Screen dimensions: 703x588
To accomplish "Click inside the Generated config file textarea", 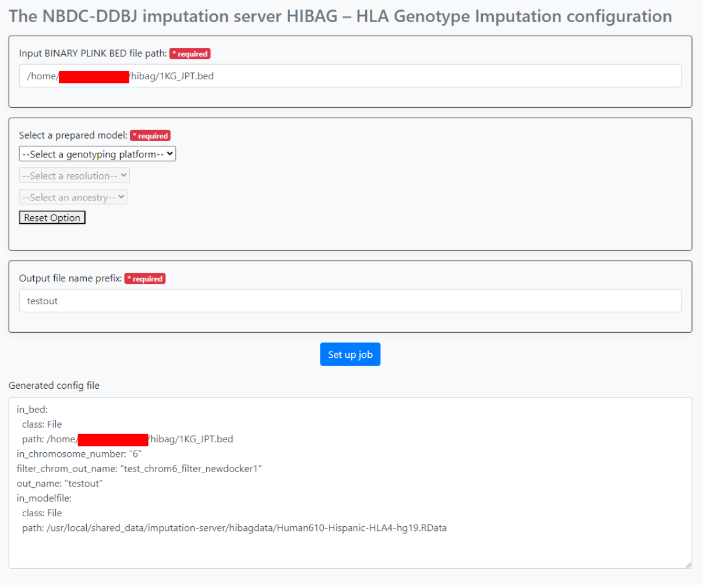I will click(x=350, y=483).
